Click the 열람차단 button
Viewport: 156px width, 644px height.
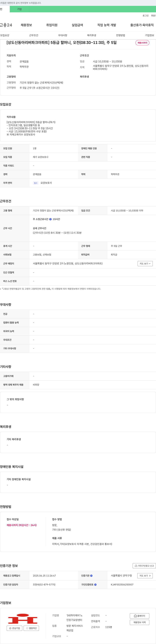point(31,628)
